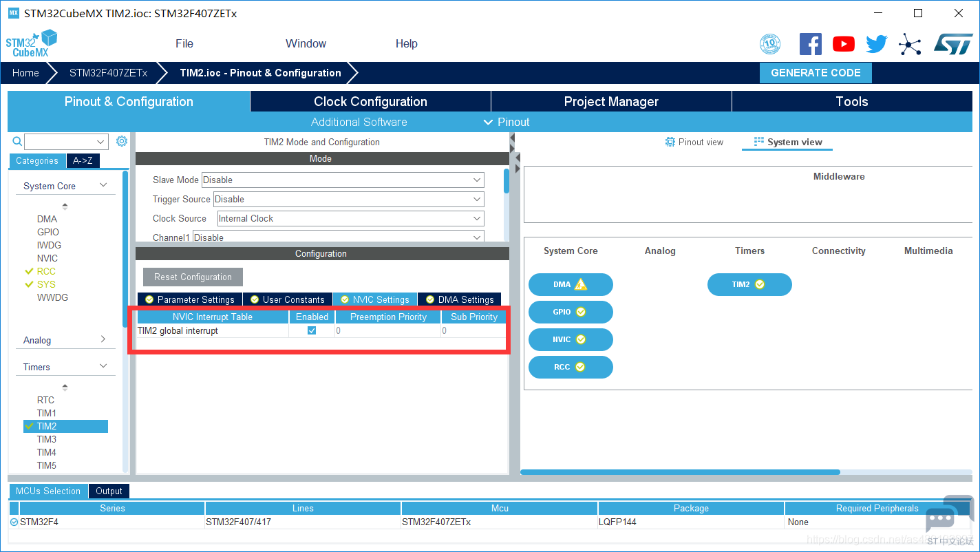Open the Parameter Settings tab
The image size is (980, 552).
click(x=190, y=299)
